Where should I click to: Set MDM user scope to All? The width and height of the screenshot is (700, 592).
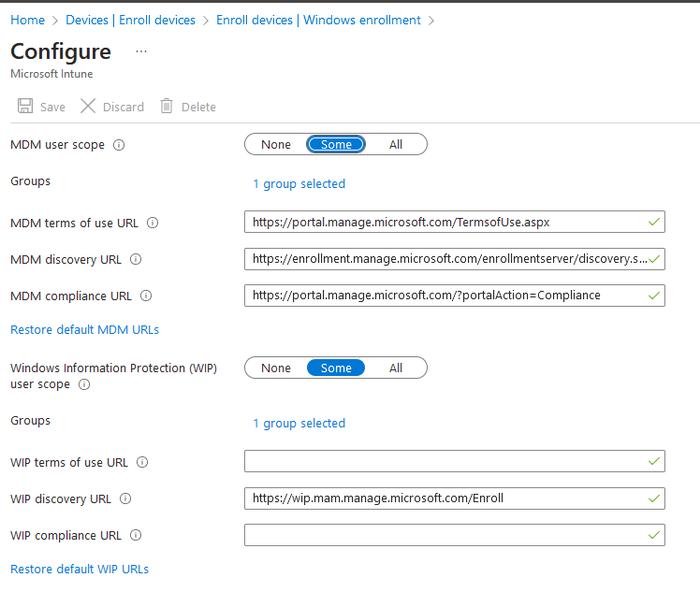396,144
